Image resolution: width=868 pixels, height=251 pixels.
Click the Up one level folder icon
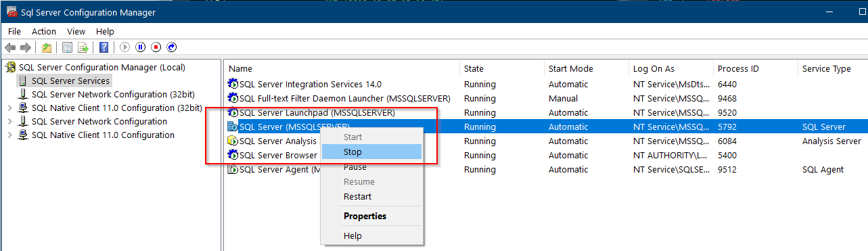pyautogui.click(x=46, y=47)
